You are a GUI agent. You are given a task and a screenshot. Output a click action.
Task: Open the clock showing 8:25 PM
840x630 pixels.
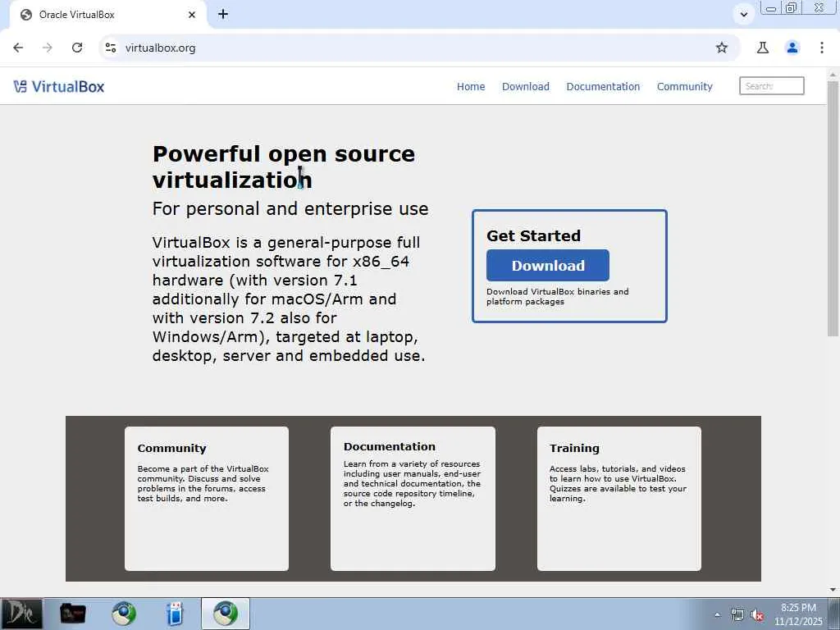(798, 614)
